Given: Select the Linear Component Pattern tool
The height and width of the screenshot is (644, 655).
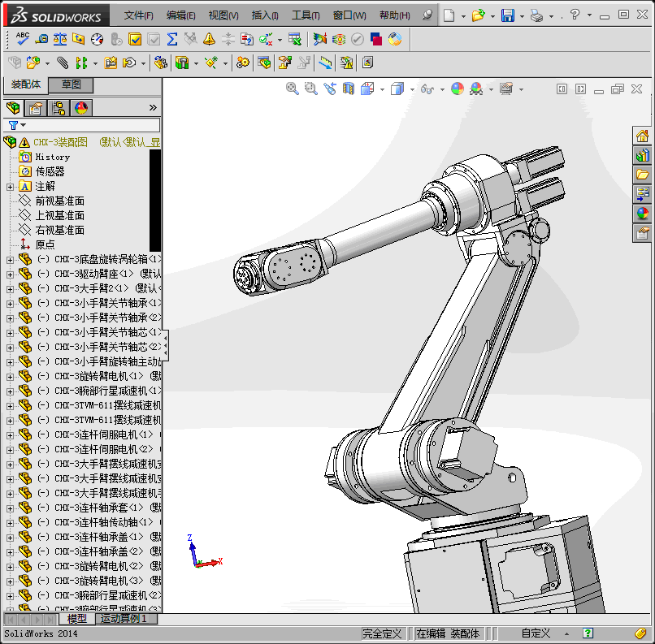Looking at the screenshot, I should click(81, 63).
